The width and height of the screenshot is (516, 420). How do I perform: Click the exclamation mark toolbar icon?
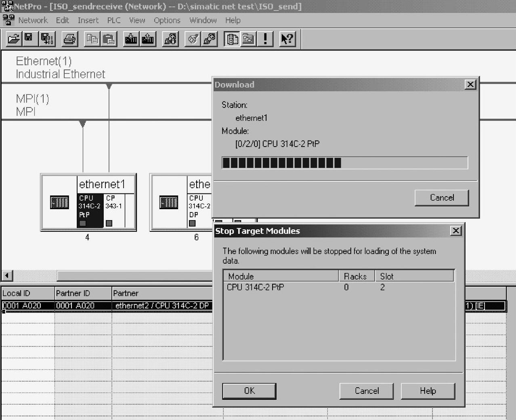[265, 39]
